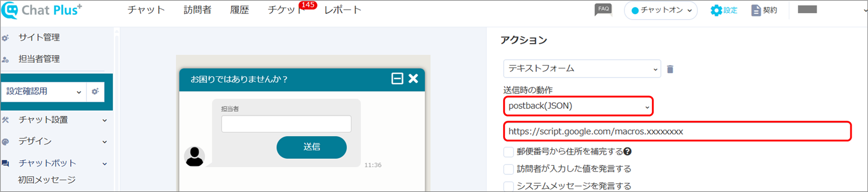868x192 pixels.
Task: Click the postback URL input field
Action: pyautogui.click(x=677, y=131)
